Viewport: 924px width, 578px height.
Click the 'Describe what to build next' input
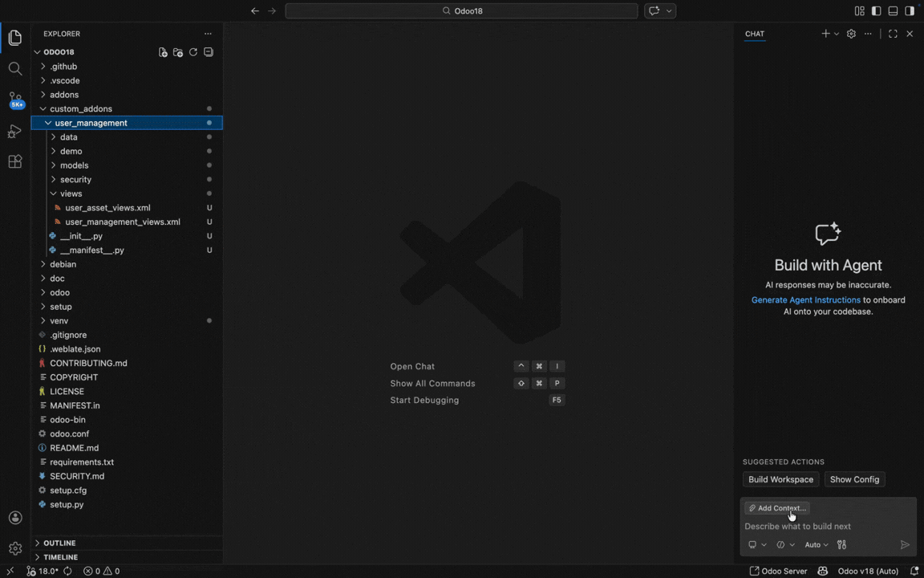pyautogui.click(x=828, y=526)
